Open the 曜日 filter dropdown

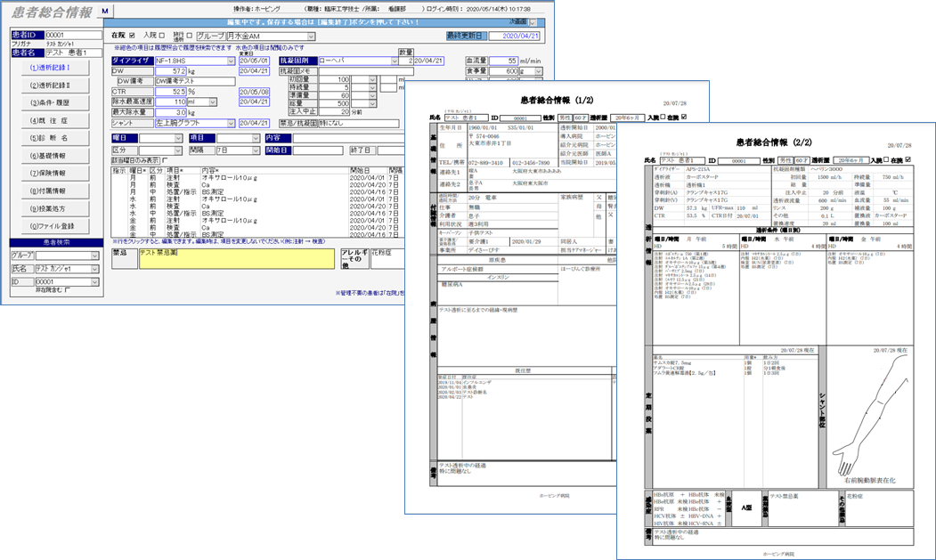click(x=178, y=138)
